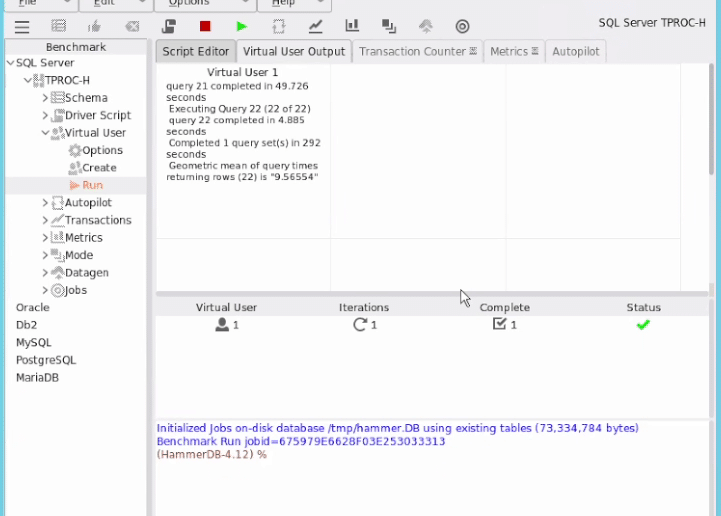
Task: Click the Status column header
Action: pyautogui.click(x=643, y=307)
